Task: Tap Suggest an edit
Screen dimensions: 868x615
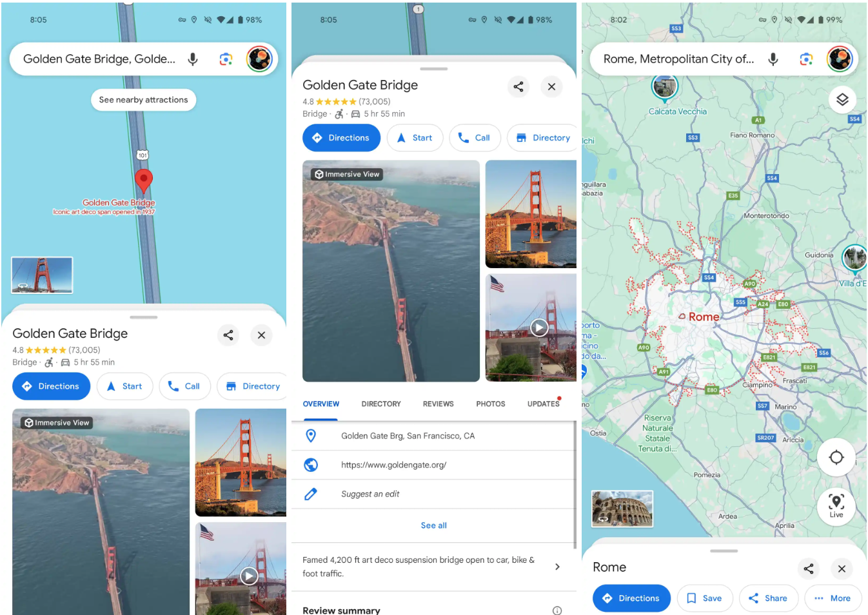Action: [370, 494]
